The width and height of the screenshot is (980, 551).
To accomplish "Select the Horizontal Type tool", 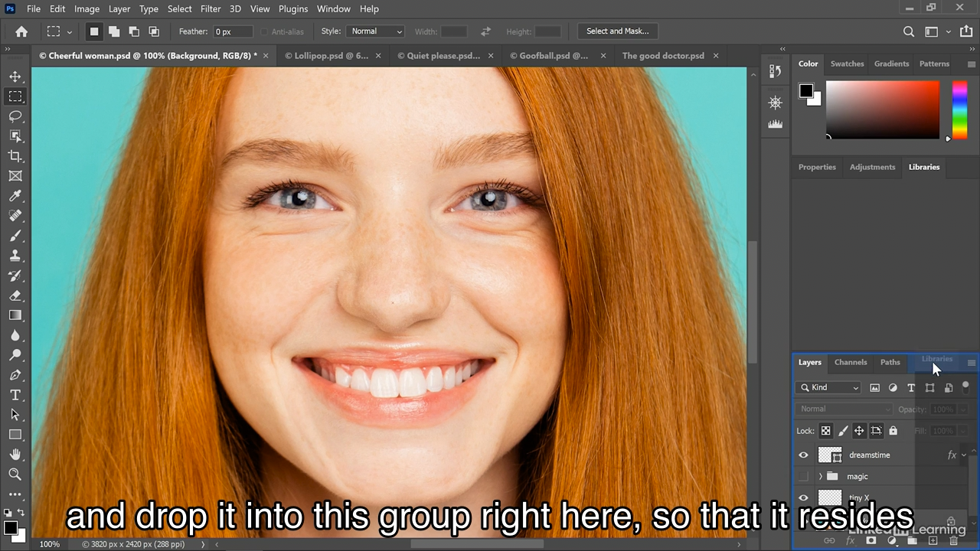I will [15, 395].
